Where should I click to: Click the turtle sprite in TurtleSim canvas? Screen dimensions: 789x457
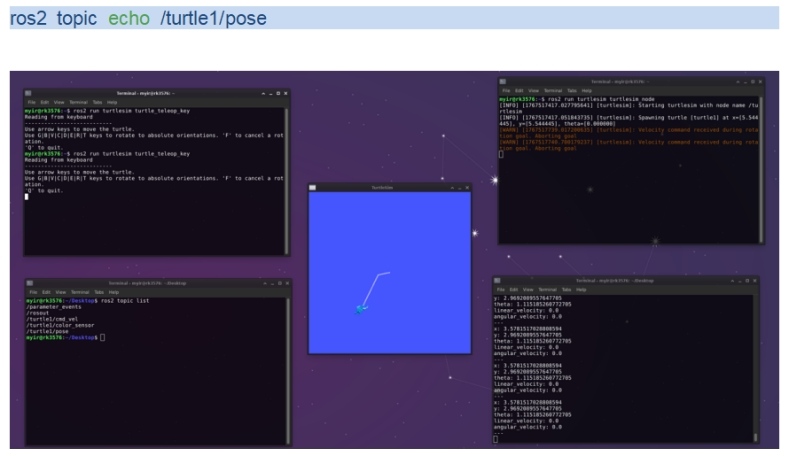tap(361, 309)
